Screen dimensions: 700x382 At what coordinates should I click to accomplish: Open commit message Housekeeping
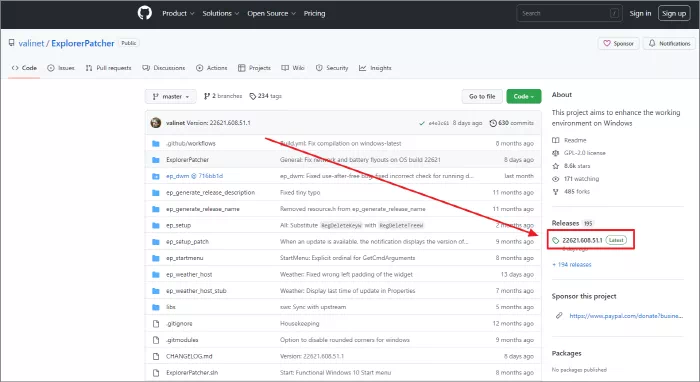click(x=300, y=324)
